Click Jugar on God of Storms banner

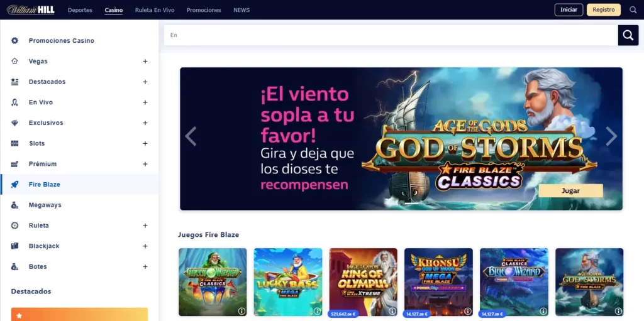point(571,190)
